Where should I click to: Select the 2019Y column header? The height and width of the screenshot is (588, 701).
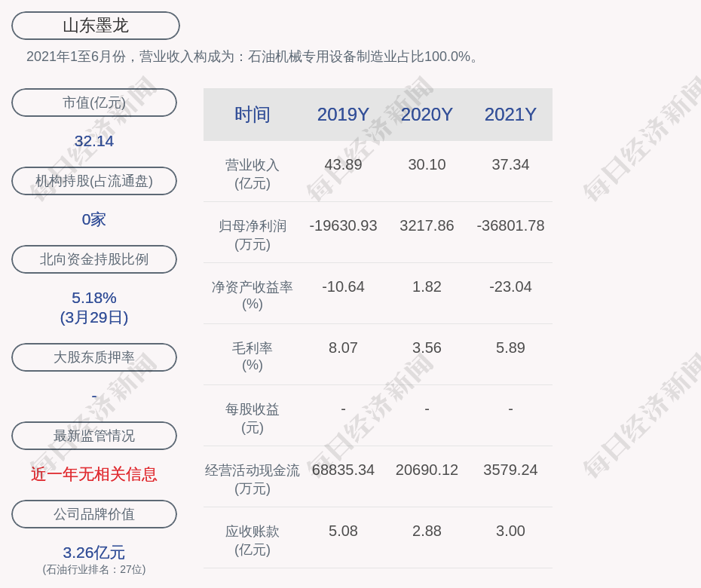coord(343,115)
